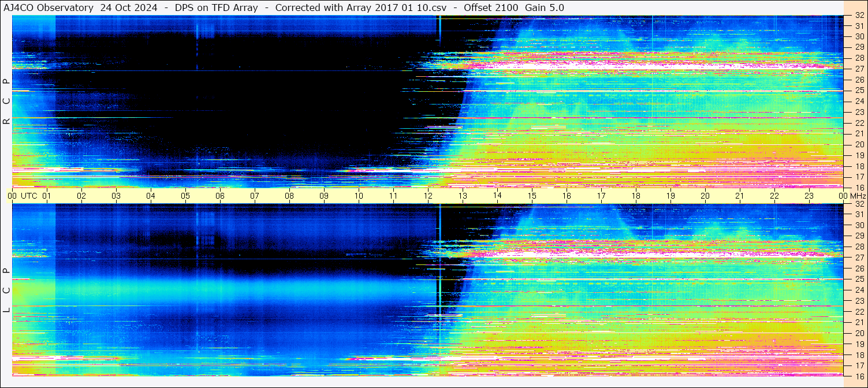868x388 pixels.
Task: Click the Gain 5.0 value in header
Action: [x=545, y=8]
